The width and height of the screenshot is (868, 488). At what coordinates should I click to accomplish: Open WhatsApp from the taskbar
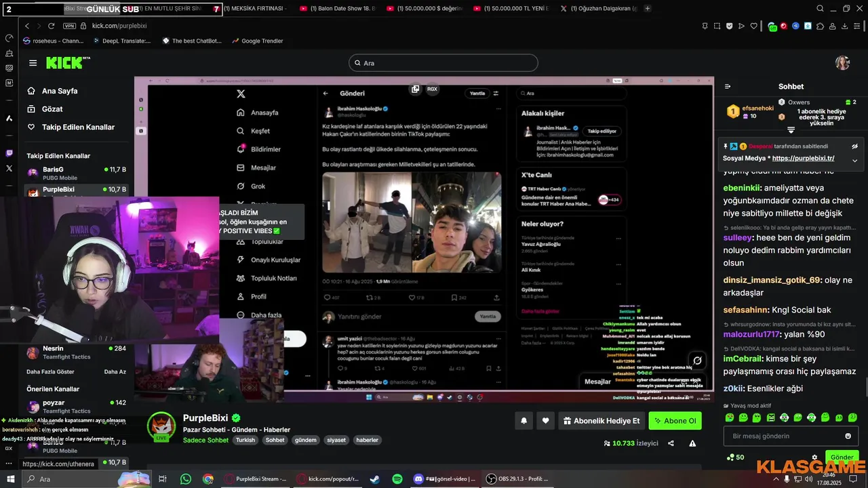(186, 479)
